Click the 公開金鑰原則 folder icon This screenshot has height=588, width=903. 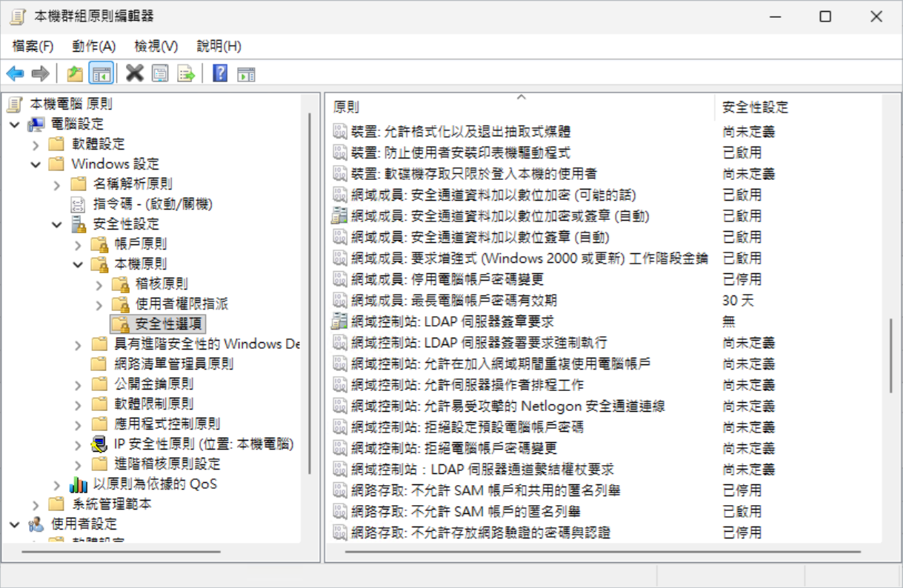tap(99, 384)
